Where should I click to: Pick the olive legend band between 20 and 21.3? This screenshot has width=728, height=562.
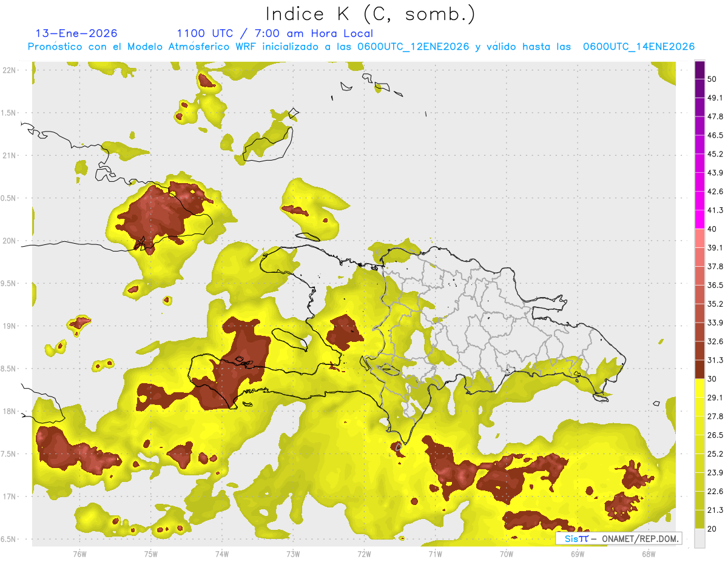tap(700, 520)
